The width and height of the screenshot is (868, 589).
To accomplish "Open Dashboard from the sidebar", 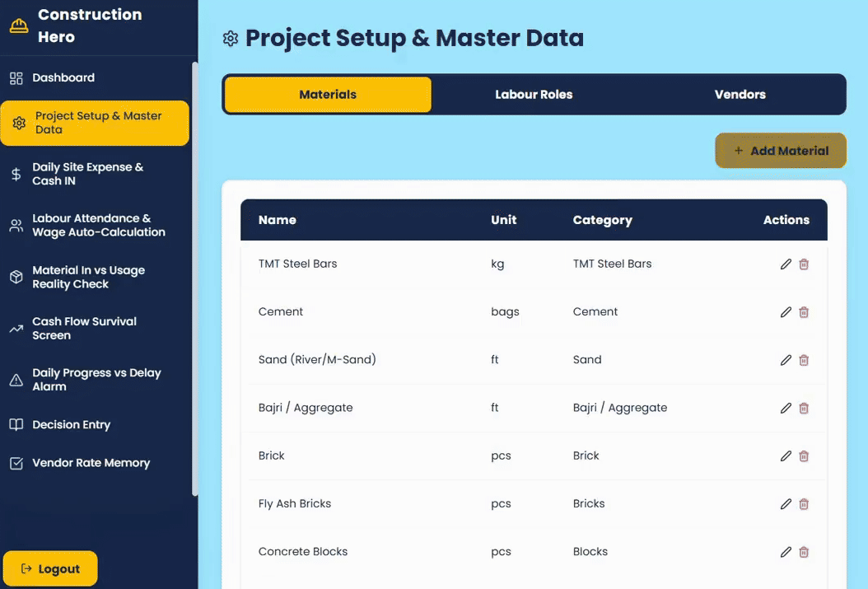I will [x=63, y=78].
